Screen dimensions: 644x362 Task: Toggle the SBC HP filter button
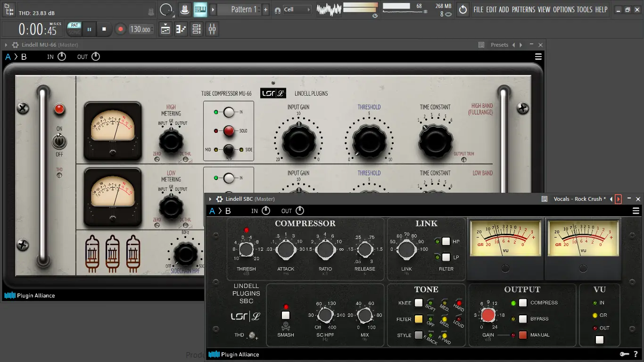coord(446,241)
